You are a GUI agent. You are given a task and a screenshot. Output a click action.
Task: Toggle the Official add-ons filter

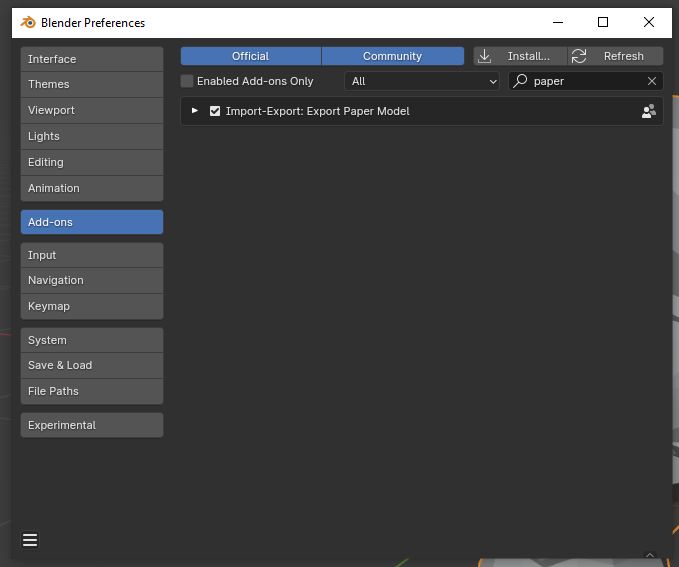pos(251,56)
